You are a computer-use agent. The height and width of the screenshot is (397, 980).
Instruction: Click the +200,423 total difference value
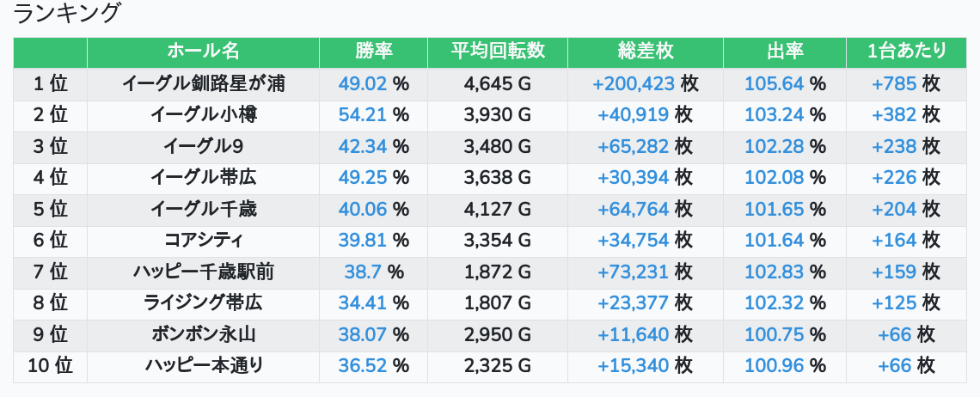[x=633, y=83]
